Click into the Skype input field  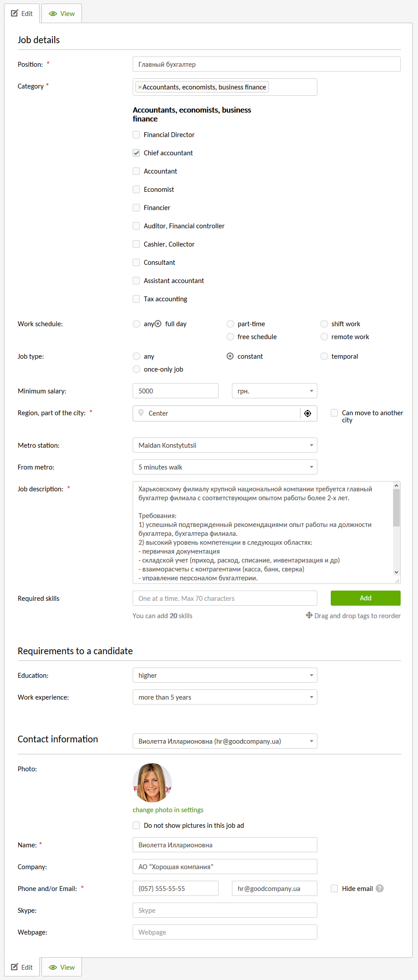point(225,910)
